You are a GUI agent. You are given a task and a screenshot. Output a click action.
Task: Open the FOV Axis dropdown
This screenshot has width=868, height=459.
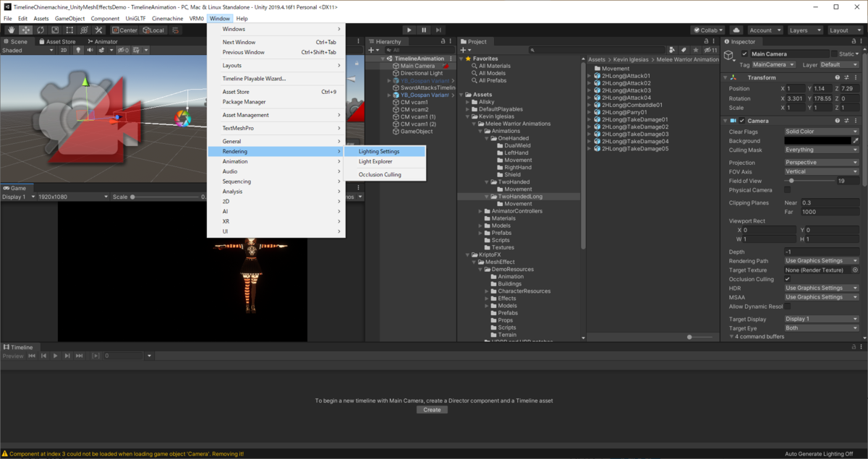[822, 171]
